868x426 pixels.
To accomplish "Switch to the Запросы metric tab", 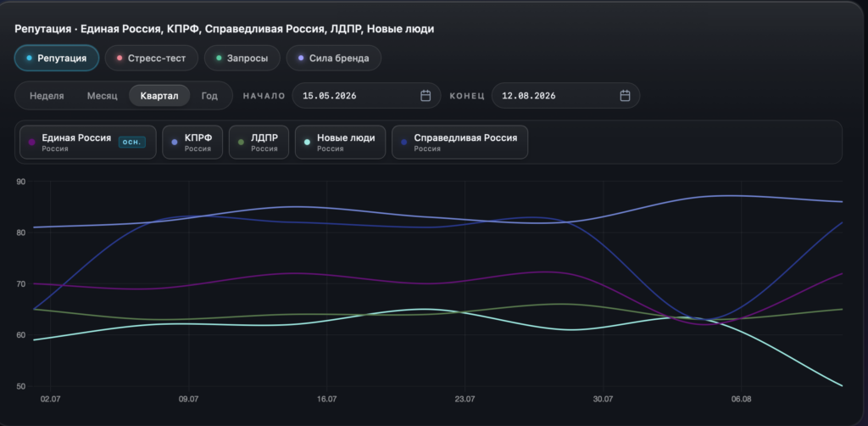I will point(242,59).
